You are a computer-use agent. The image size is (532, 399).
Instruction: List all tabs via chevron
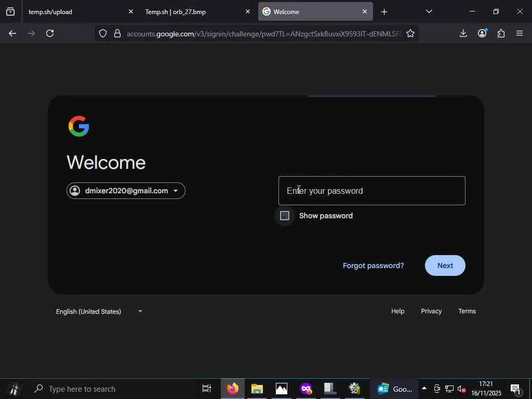point(429,11)
